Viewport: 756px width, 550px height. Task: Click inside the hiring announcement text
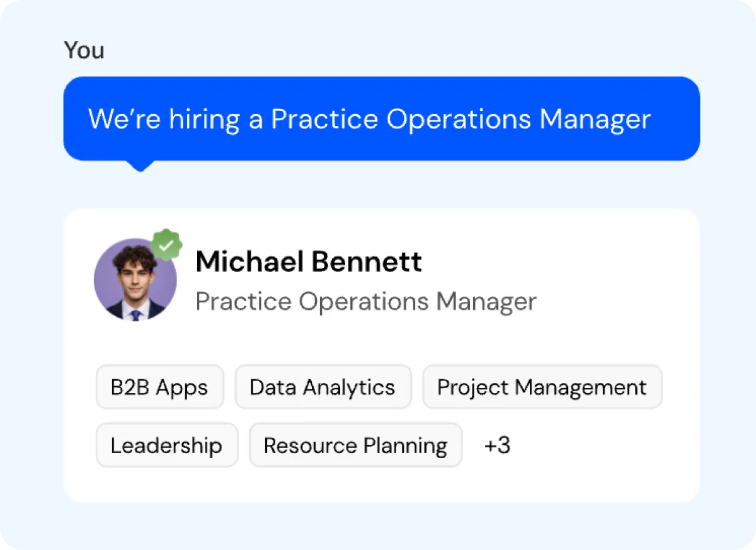click(369, 119)
